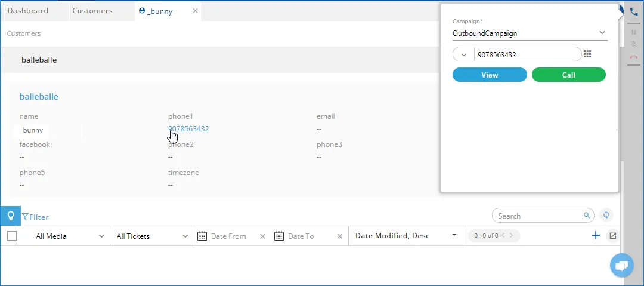
Task: Click the green Call button
Action: [x=568, y=75]
